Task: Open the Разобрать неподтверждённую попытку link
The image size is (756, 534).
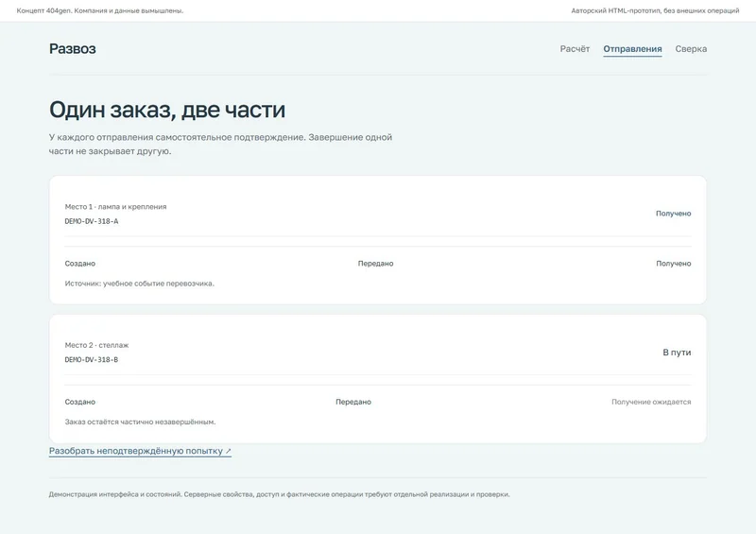Action: point(140,451)
